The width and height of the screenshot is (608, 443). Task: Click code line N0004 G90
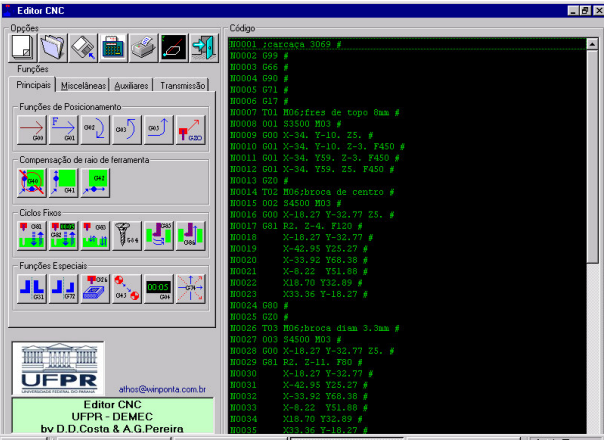[x=408, y=78]
